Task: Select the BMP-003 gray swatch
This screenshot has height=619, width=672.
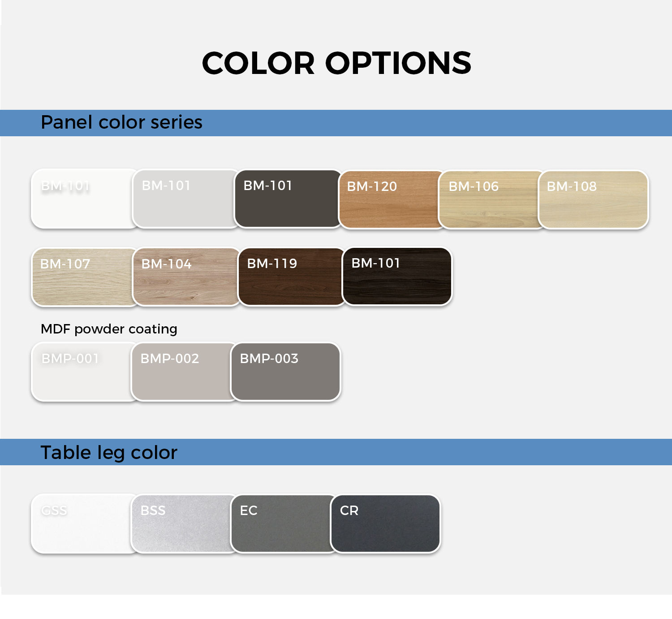Action: [x=285, y=372]
